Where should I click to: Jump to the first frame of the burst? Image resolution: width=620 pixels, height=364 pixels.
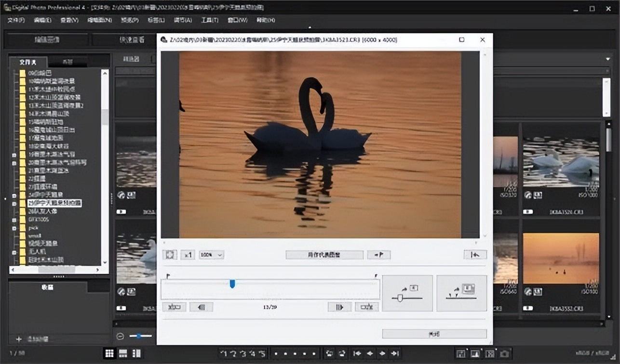click(174, 307)
